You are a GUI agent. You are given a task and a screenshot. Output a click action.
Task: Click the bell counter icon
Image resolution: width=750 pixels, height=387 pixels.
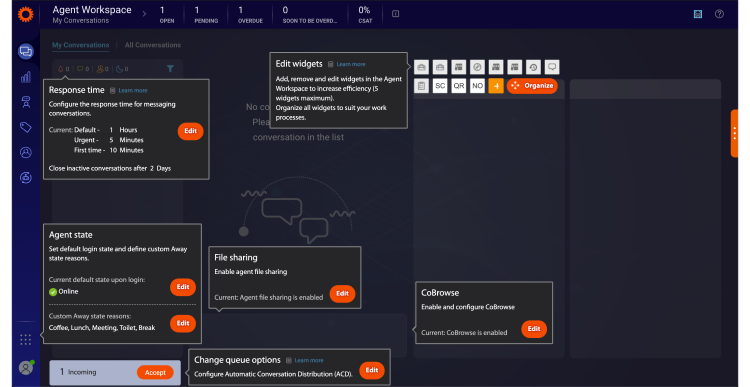[x=64, y=69]
